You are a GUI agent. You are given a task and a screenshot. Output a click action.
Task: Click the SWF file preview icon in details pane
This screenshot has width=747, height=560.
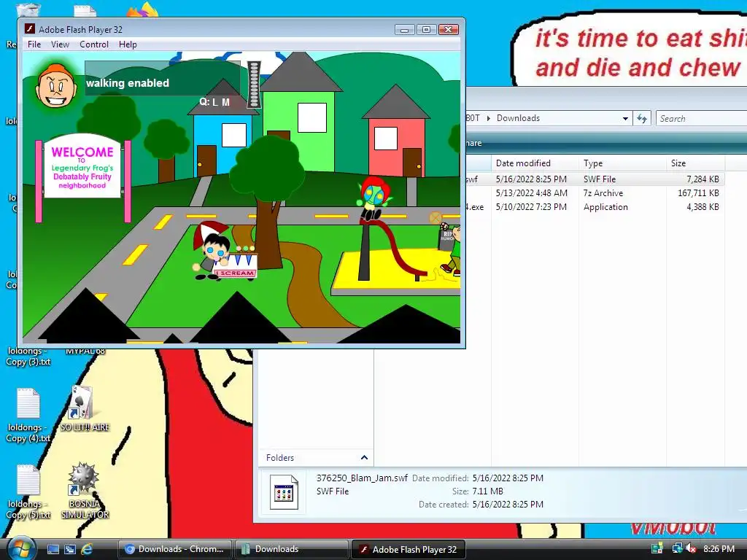click(x=284, y=492)
